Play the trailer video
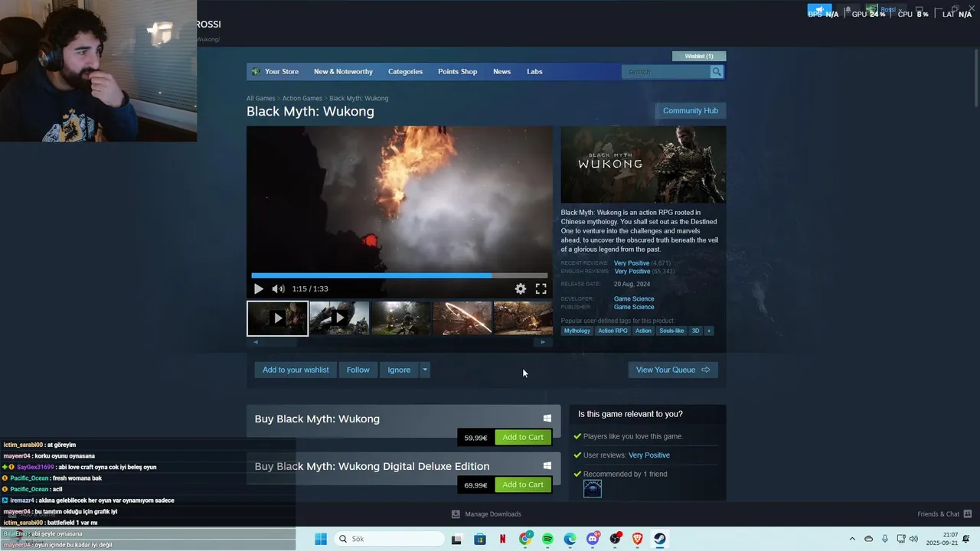Image resolution: width=980 pixels, height=551 pixels. [x=258, y=289]
